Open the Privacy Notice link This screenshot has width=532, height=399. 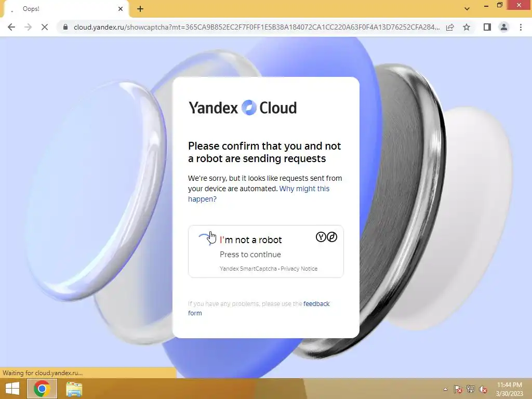click(299, 269)
